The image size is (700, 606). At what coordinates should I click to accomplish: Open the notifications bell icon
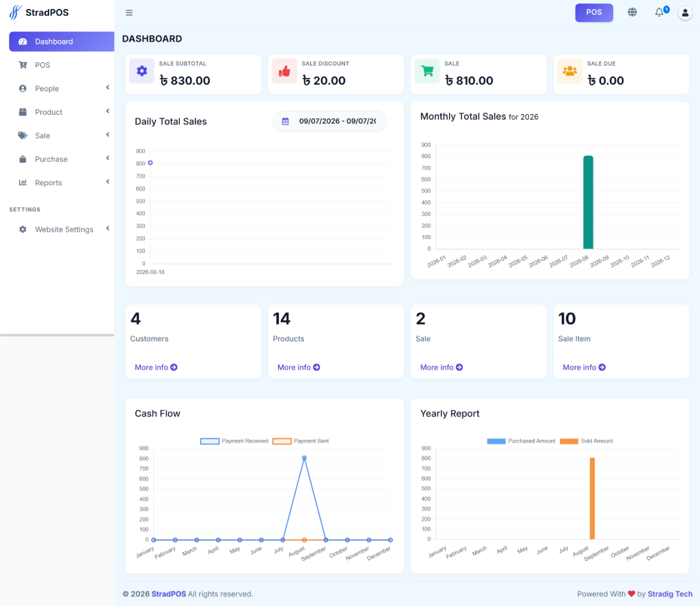click(x=659, y=12)
